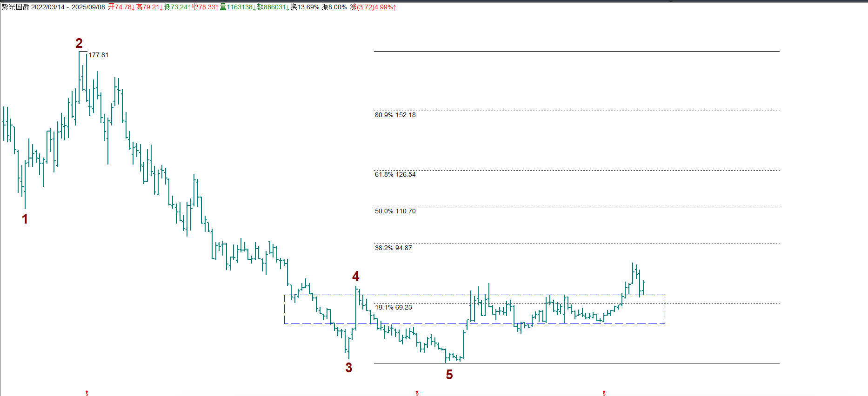
Task: Select the 61.8% 126.54 Fibonacci level label
Action: [395, 174]
